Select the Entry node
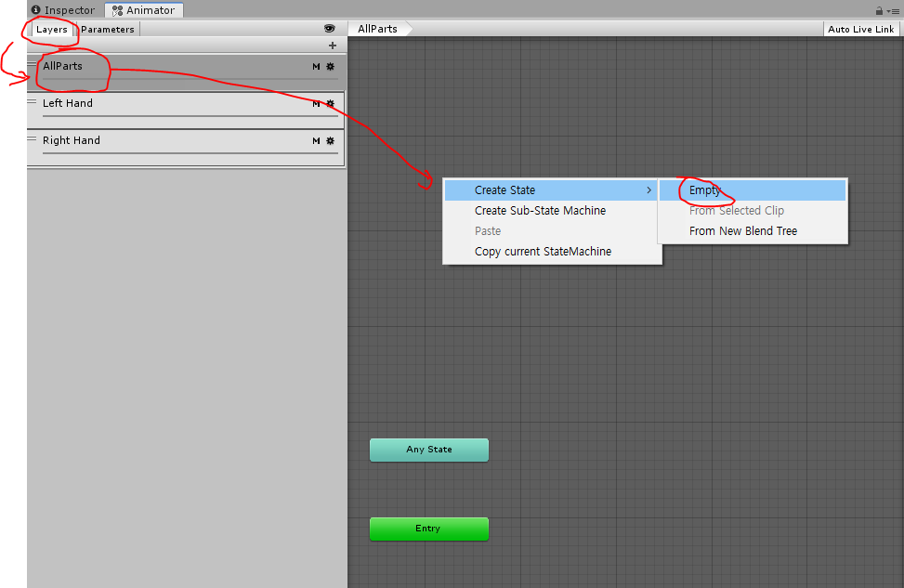The width and height of the screenshot is (904, 588). pyautogui.click(x=429, y=529)
